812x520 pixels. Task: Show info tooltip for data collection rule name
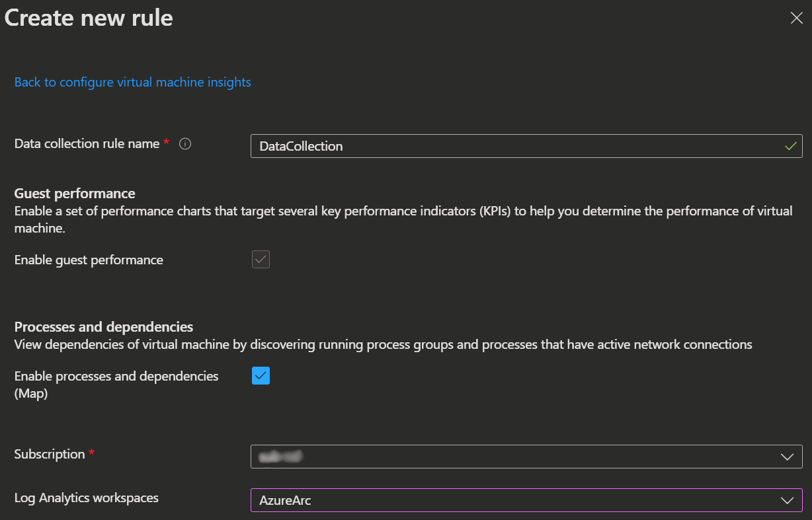tap(185, 143)
